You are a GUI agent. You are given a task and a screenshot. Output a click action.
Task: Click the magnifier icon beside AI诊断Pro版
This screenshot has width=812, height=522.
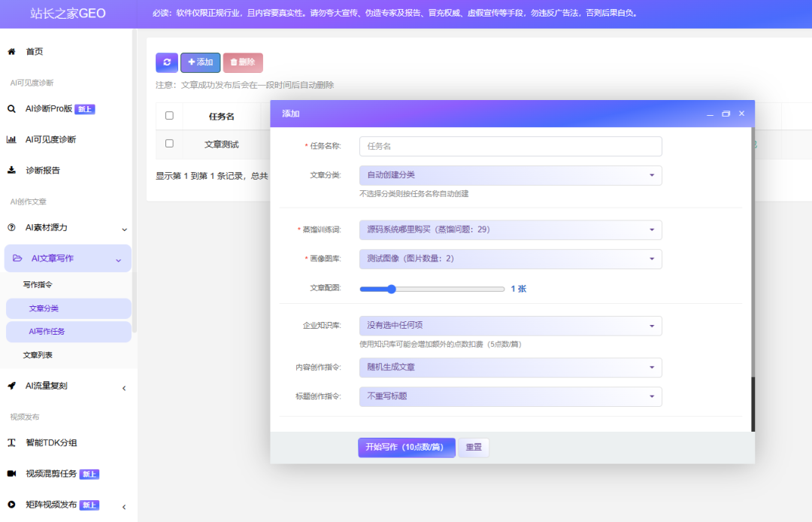click(x=11, y=109)
